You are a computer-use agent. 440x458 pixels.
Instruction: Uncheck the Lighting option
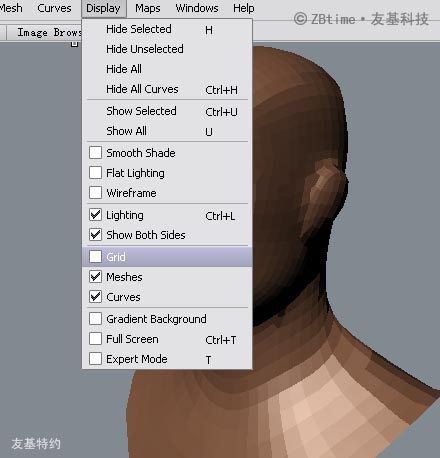click(95, 215)
